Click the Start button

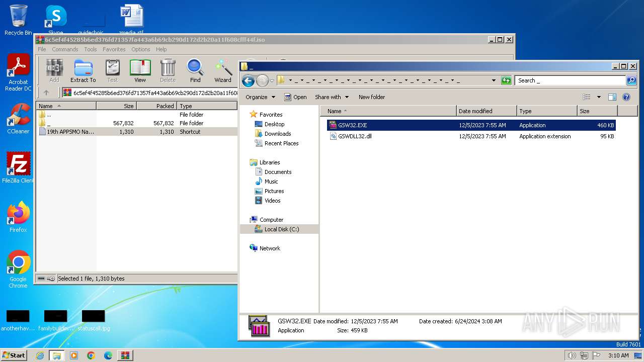[x=14, y=355]
